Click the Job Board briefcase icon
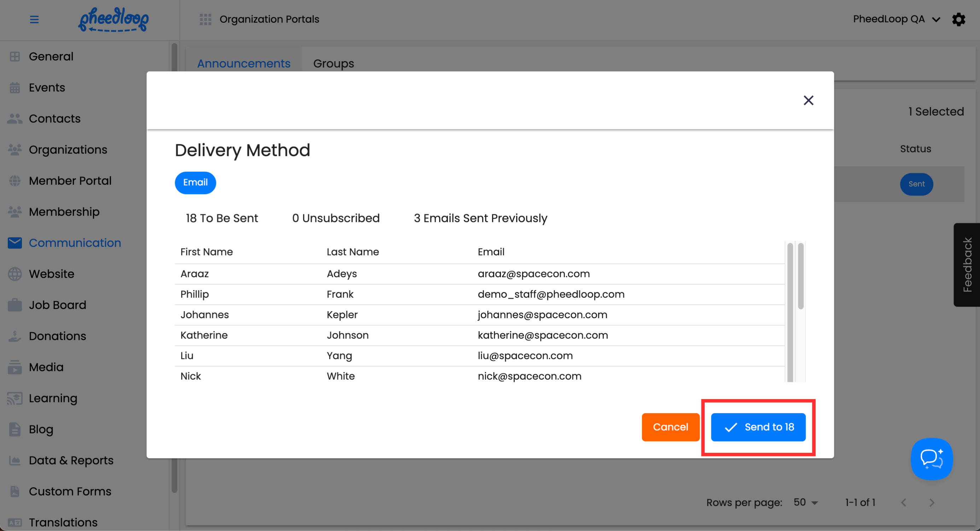The width and height of the screenshot is (980, 531). (15, 305)
